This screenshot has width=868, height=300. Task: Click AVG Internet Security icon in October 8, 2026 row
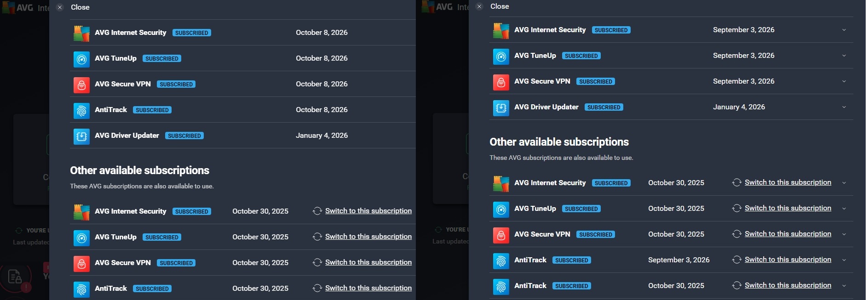pyautogui.click(x=81, y=33)
